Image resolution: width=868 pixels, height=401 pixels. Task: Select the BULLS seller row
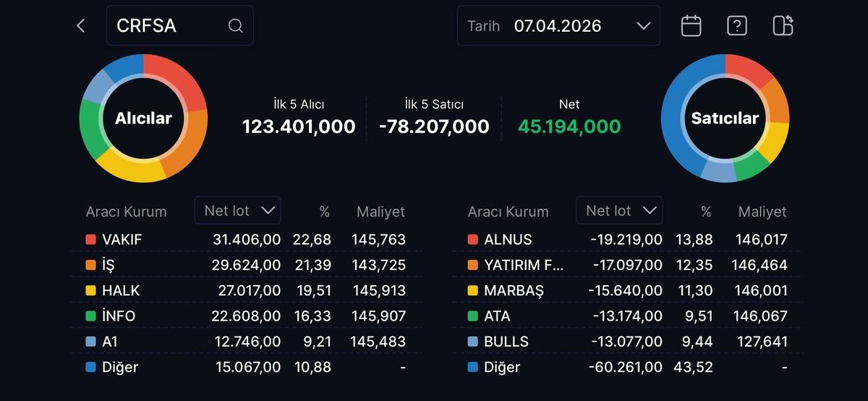coord(627,342)
